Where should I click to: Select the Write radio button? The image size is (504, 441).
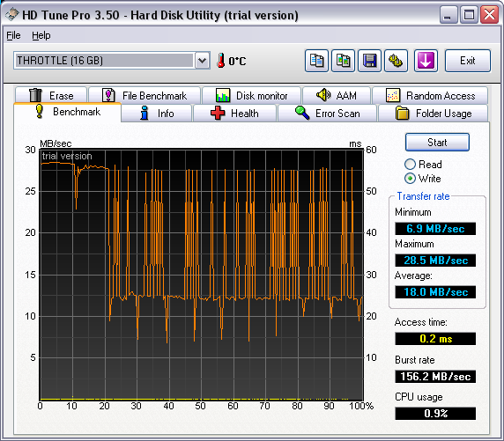(410, 179)
